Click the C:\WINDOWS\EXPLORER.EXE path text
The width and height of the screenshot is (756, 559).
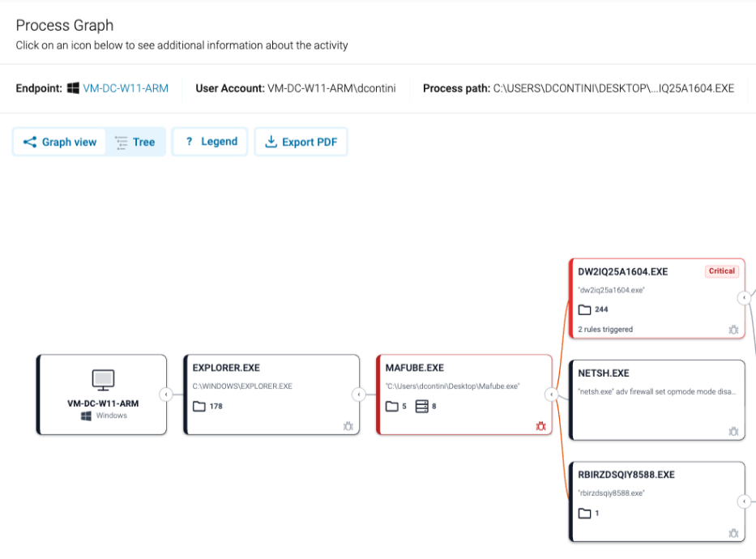242,386
